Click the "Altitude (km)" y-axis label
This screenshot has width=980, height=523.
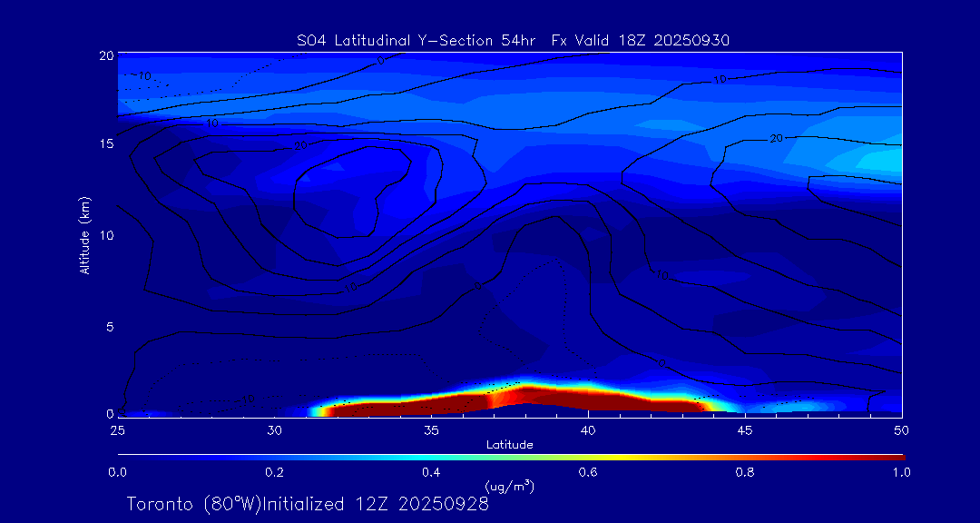[84, 234]
